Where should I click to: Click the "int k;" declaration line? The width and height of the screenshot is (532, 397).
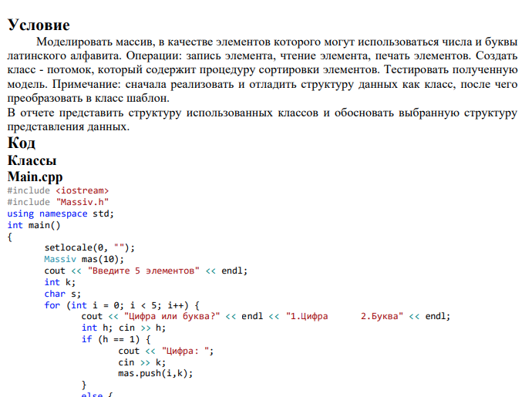pyautogui.click(x=59, y=282)
